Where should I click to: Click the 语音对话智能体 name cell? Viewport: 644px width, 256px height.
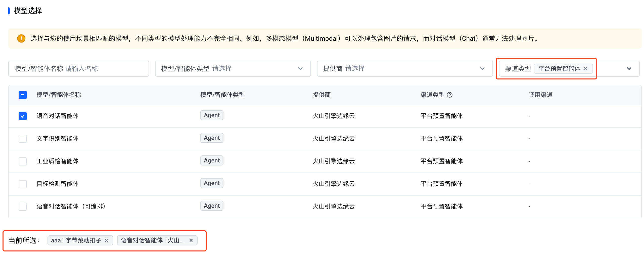point(58,116)
